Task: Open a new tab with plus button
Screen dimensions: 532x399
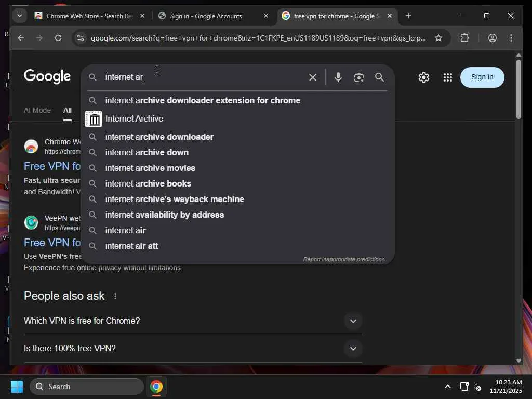Action: pos(408,16)
